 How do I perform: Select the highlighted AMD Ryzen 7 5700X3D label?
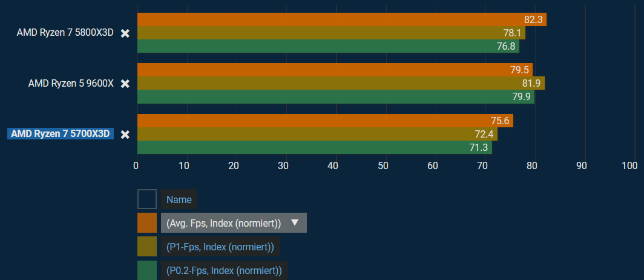[61, 134]
